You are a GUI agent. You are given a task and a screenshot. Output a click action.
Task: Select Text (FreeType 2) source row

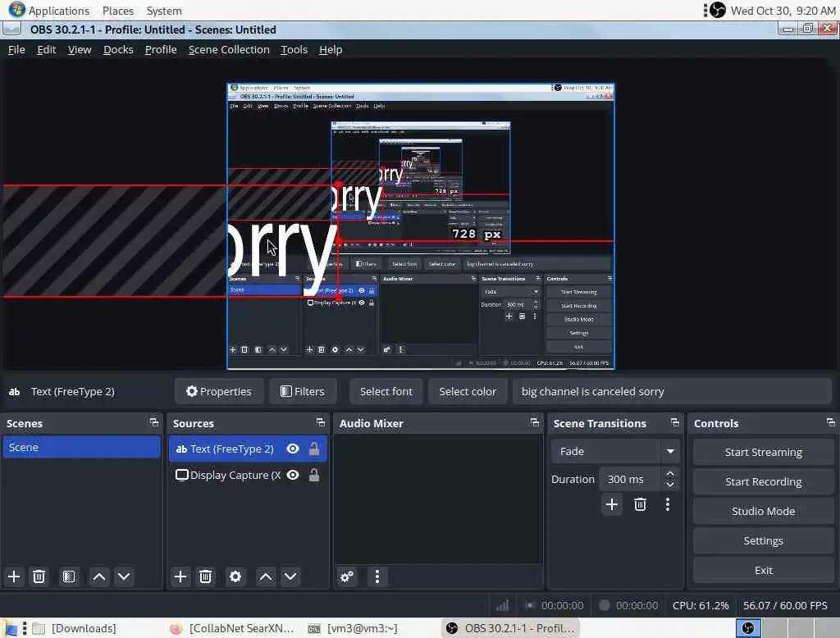pos(248,449)
